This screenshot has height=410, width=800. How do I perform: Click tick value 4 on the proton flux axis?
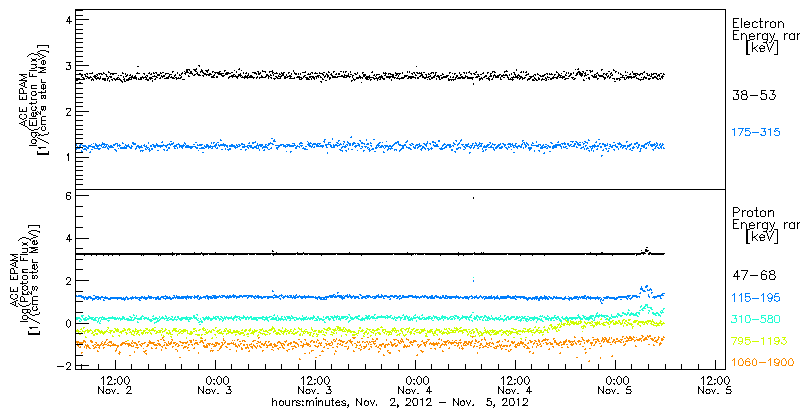point(69,239)
